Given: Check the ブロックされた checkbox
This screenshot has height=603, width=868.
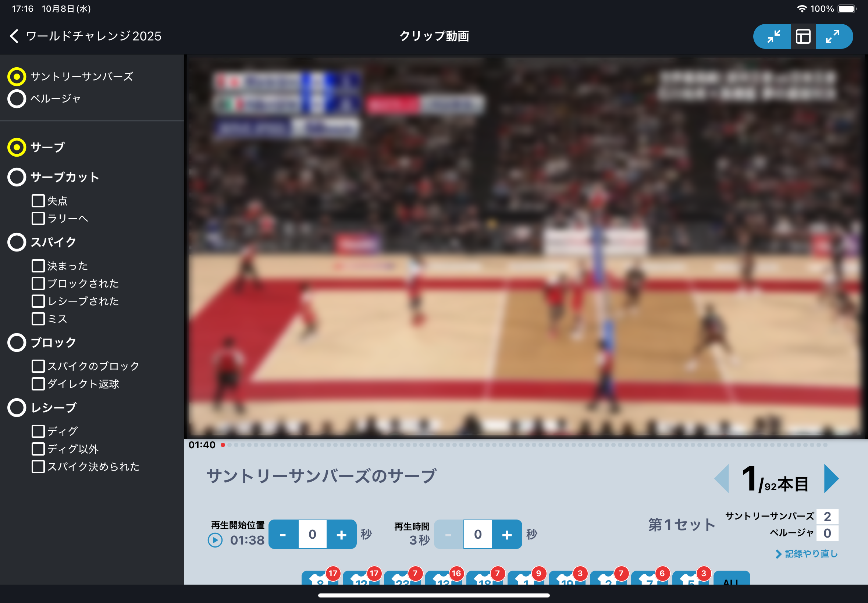Looking at the screenshot, I should (38, 283).
